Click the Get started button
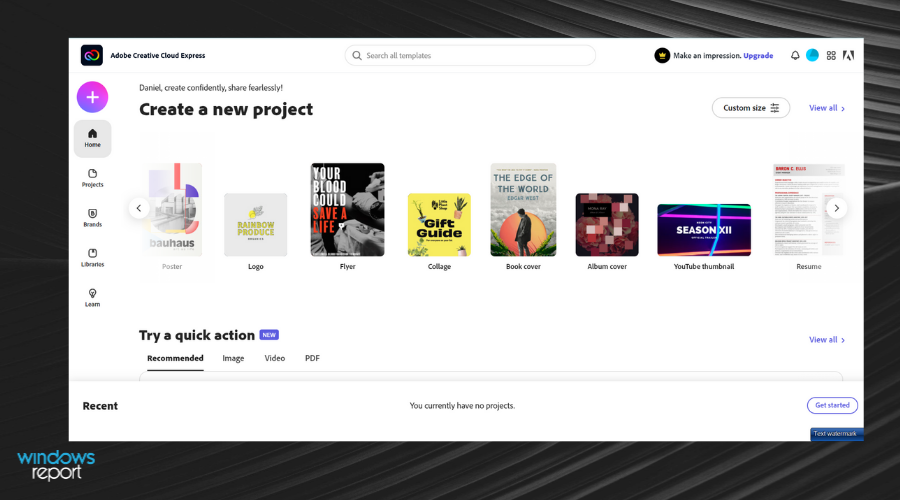 coord(832,405)
